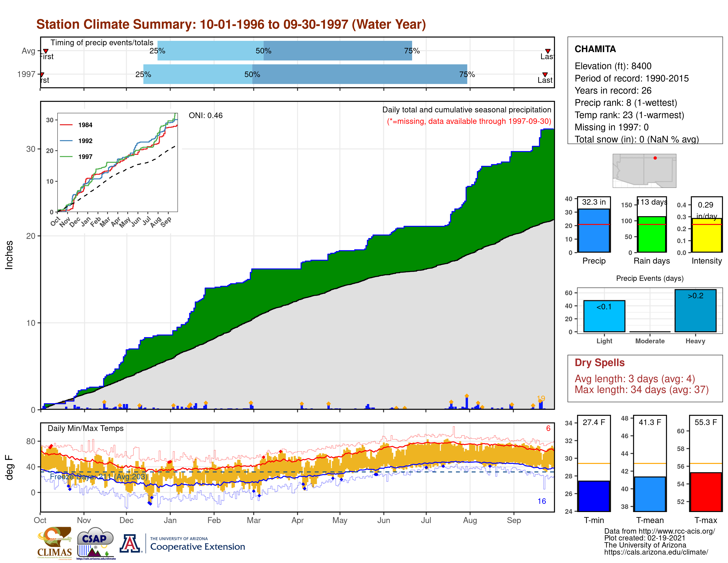Click the 'CHAMITA' station name
The height and width of the screenshot is (563, 728).
(595, 49)
